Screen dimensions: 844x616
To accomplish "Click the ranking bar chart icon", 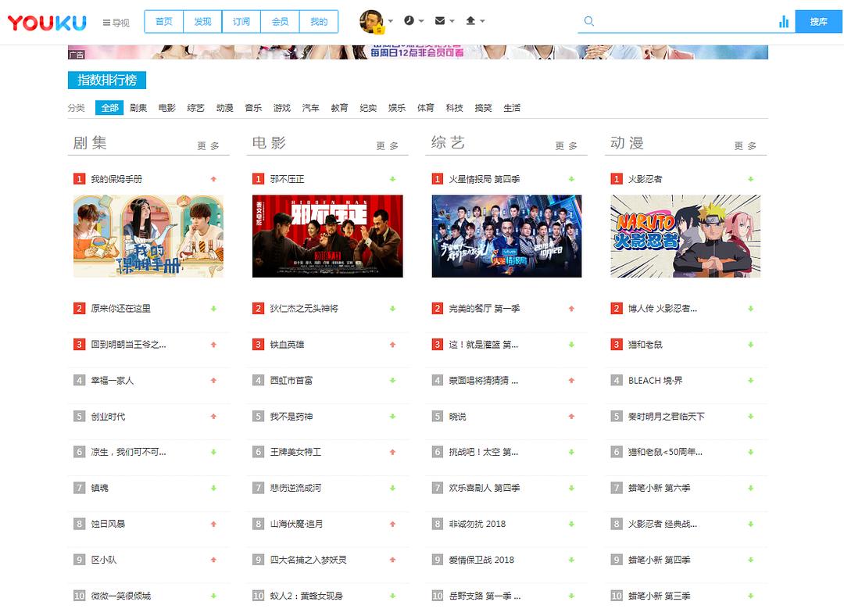I will click(784, 22).
